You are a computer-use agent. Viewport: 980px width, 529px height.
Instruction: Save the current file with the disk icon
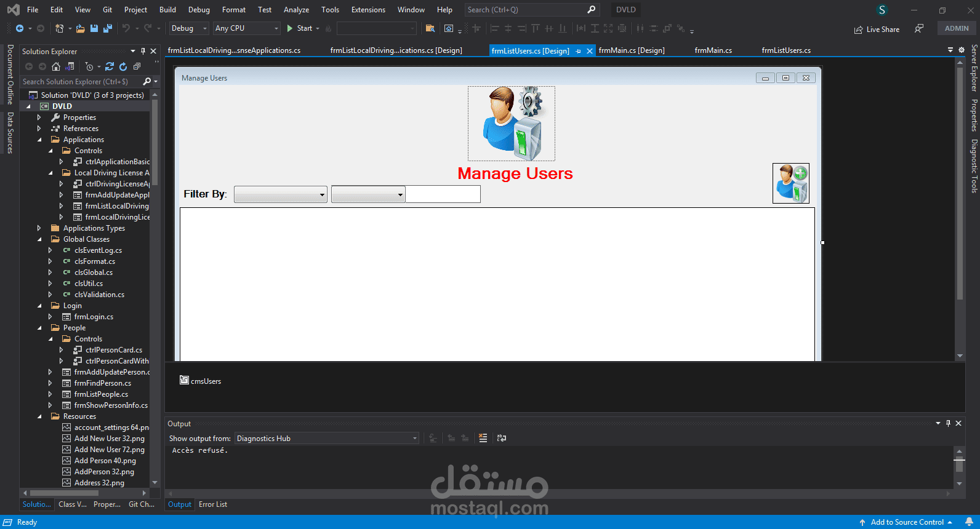pos(94,28)
